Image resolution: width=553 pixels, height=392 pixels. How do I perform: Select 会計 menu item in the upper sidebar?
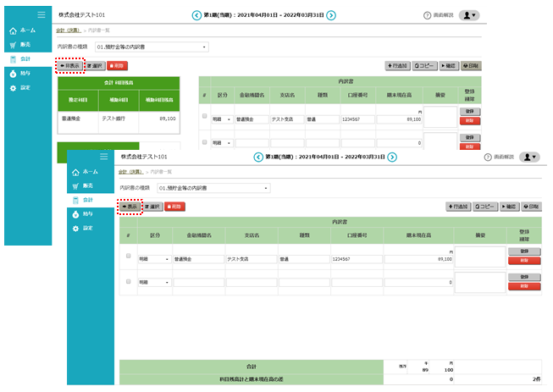(x=25, y=59)
